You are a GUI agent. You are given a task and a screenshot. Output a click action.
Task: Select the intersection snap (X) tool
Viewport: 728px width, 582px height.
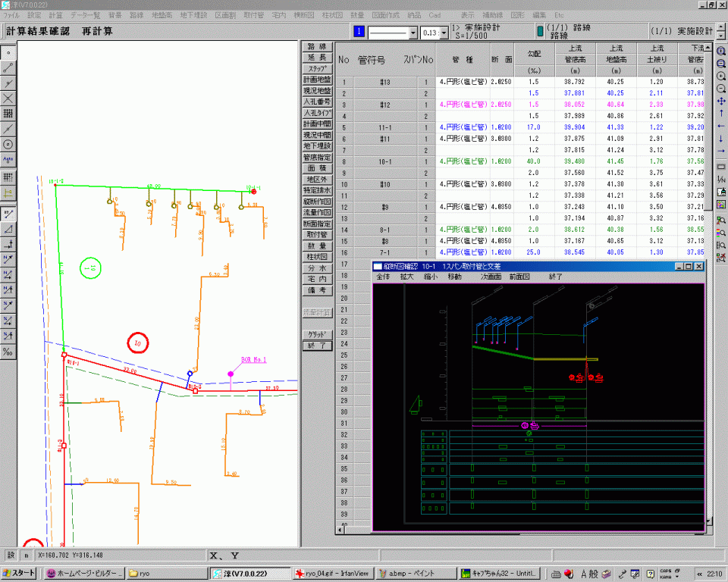click(x=8, y=99)
